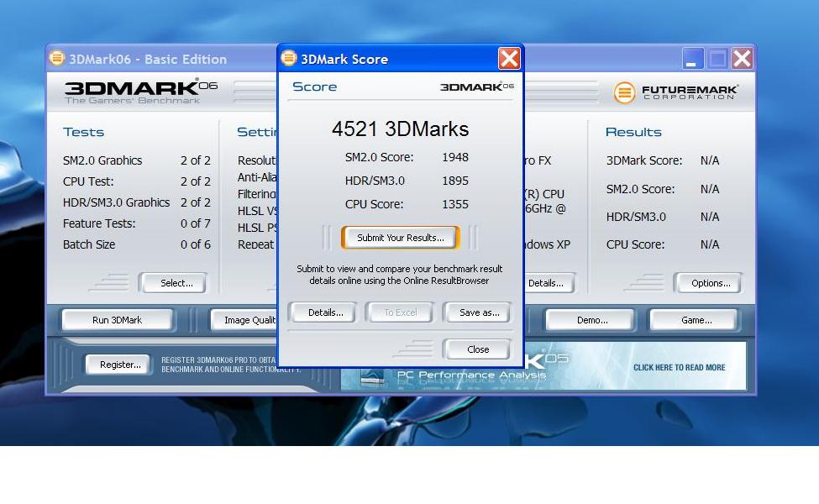Click Image Quality button in main window

pyautogui.click(x=244, y=320)
